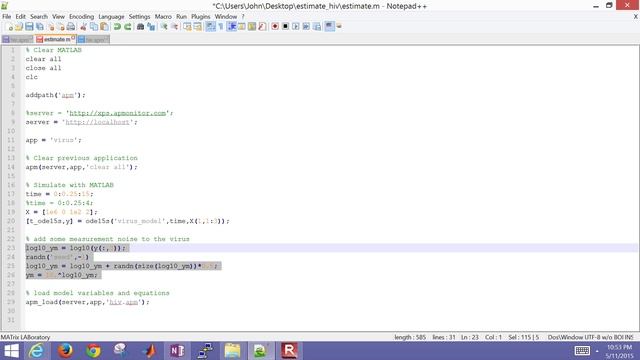
Task: Open the Window menu
Action: click(x=226, y=17)
